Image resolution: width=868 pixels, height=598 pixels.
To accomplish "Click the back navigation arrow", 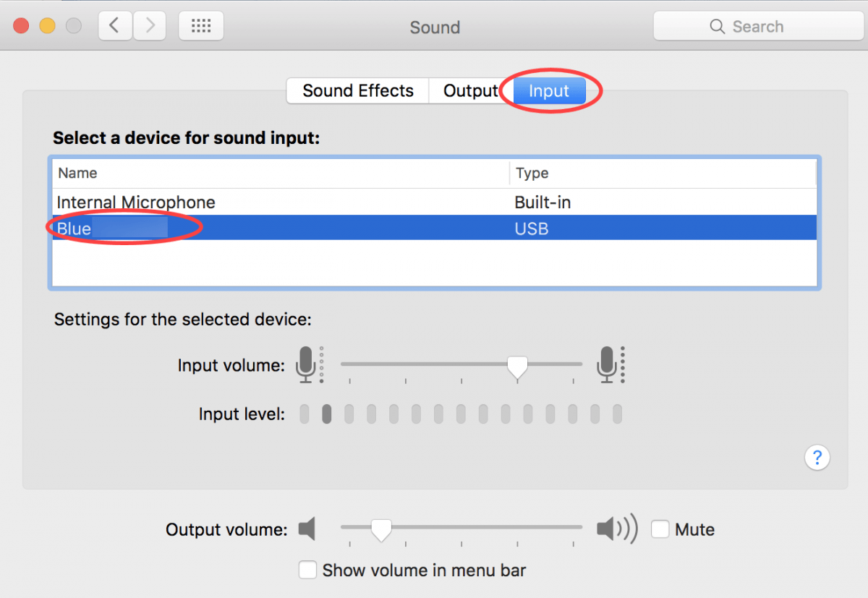I will tap(114, 27).
